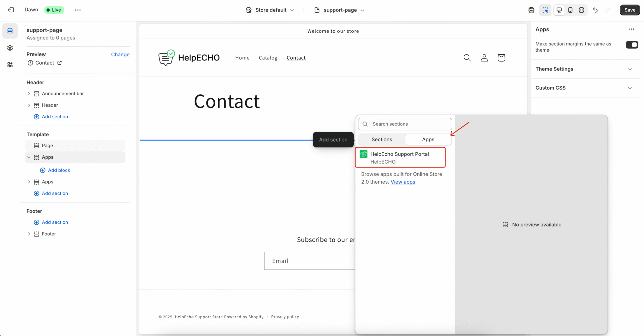The height and width of the screenshot is (336, 644).
Task: Click the Save button
Action: coord(630,10)
